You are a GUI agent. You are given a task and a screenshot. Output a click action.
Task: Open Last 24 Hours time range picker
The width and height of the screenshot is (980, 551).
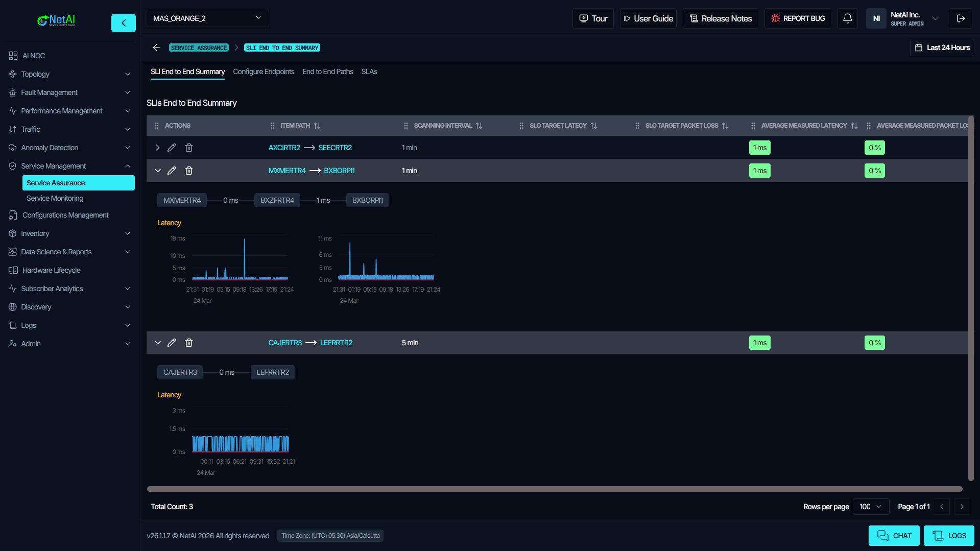point(942,47)
